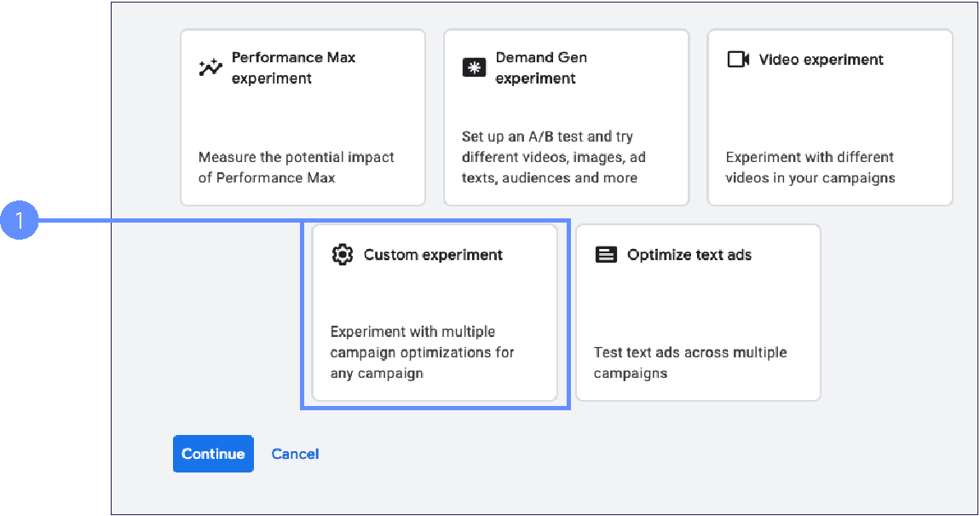Choose the Optimize text ads heading
980x516 pixels.
tap(689, 255)
